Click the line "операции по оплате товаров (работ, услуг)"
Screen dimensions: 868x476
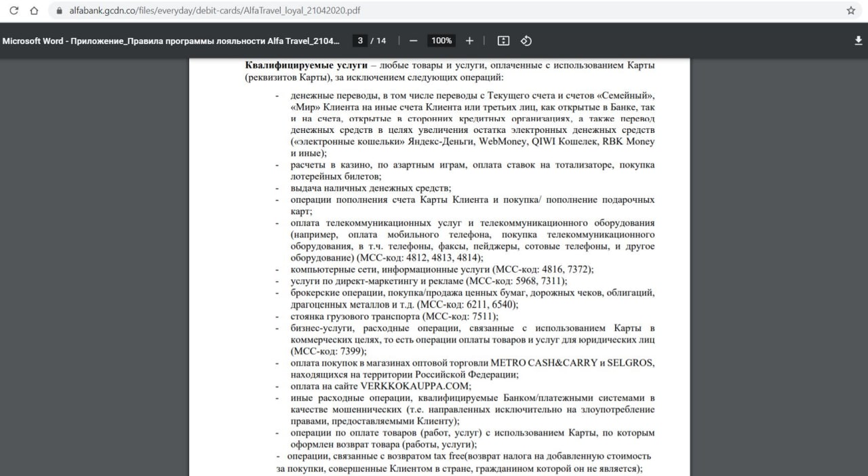472,433
